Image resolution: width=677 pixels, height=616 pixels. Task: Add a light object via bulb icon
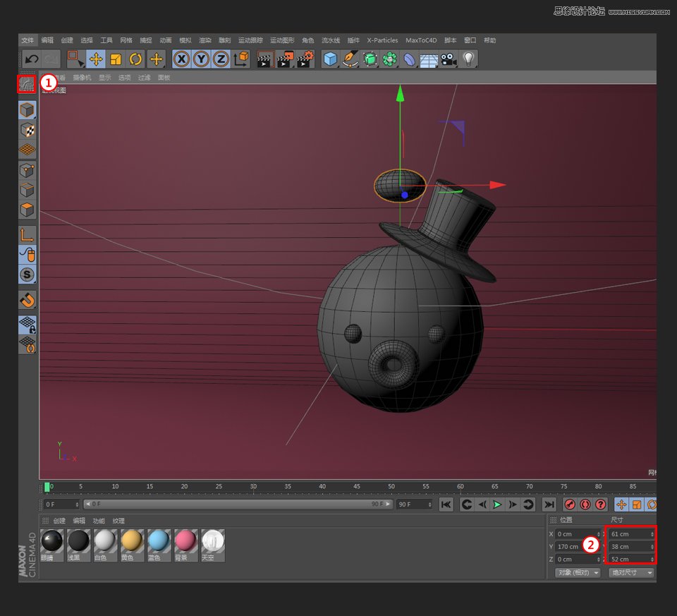click(x=468, y=59)
